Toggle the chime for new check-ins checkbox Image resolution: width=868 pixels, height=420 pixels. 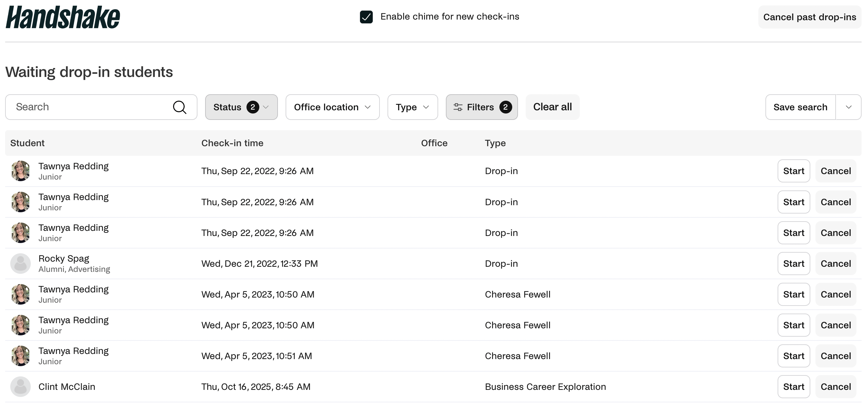[366, 17]
